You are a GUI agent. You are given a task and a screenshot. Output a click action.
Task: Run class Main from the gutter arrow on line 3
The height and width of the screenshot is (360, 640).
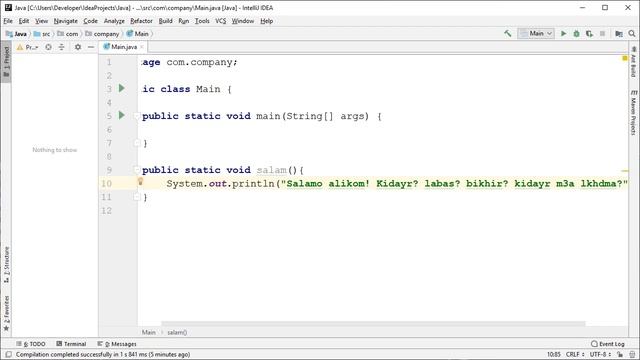pos(122,88)
